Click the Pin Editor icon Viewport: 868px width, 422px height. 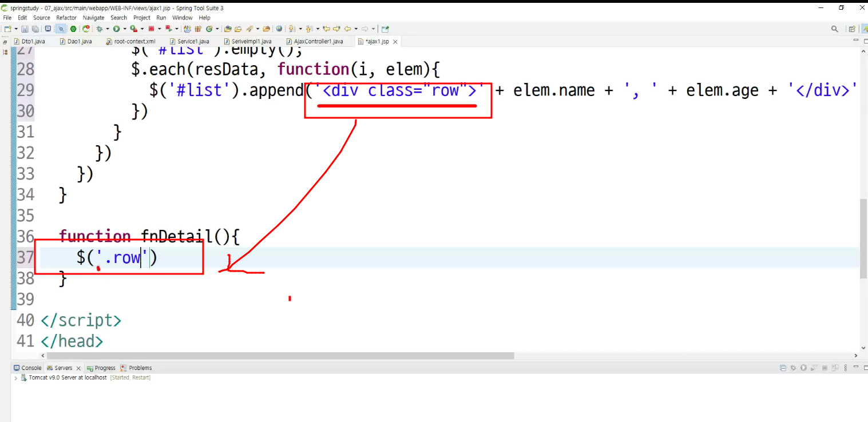[x=385, y=29]
